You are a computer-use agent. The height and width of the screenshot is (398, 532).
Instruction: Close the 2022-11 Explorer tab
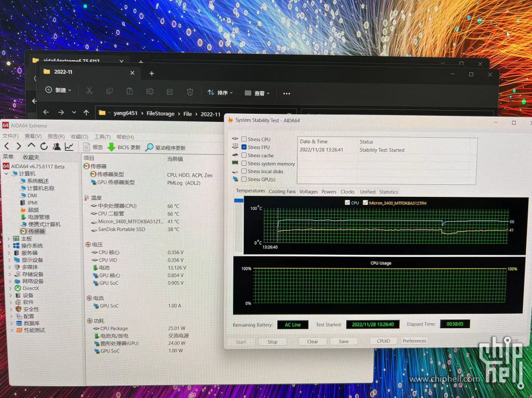click(x=132, y=73)
